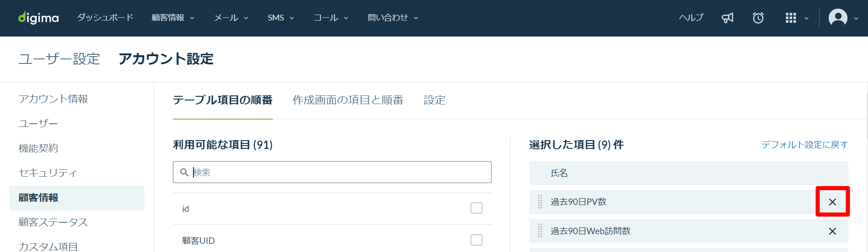Remove 過去90日Web訪問数 with the X icon

point(832,231)
